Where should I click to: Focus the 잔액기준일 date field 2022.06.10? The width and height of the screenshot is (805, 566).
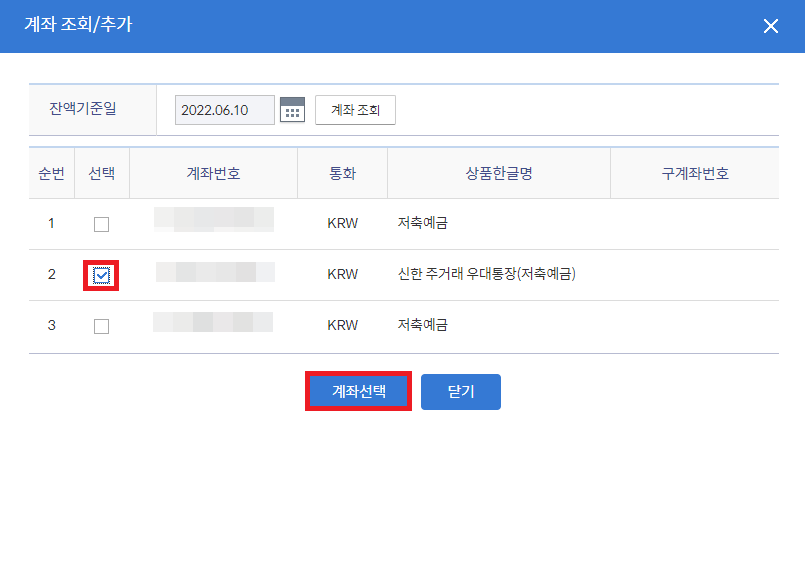[x=224, y=110]
